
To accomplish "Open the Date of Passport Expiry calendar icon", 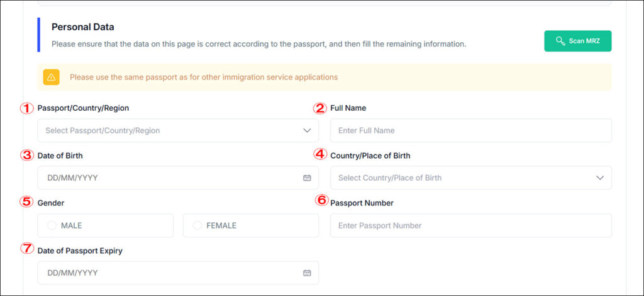I will (307, 273).
